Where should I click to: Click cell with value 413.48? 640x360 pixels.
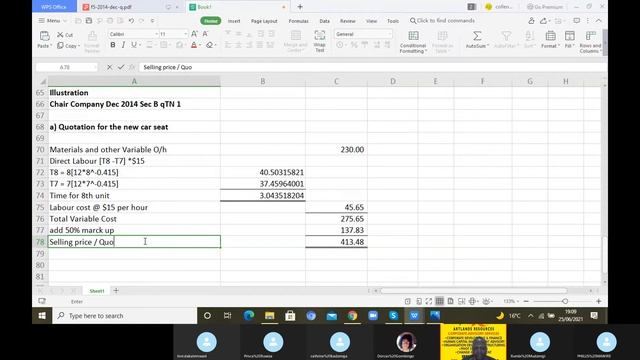click(336, 242)
